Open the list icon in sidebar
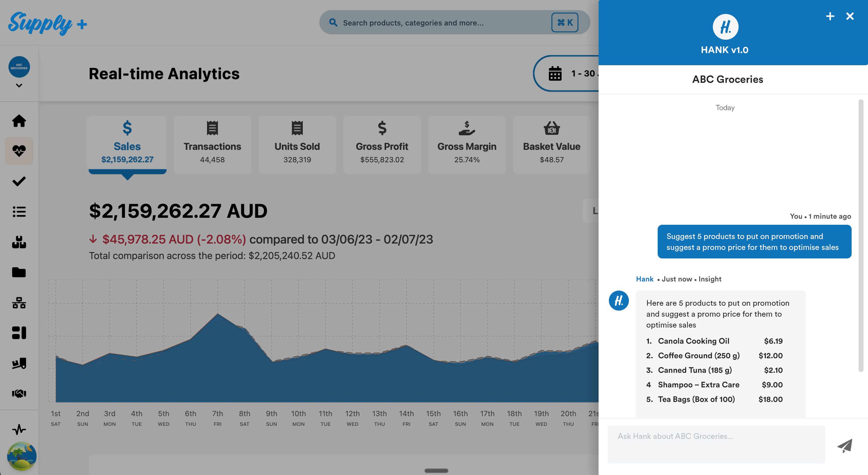 pyautogui.click(x=19, y=212)
